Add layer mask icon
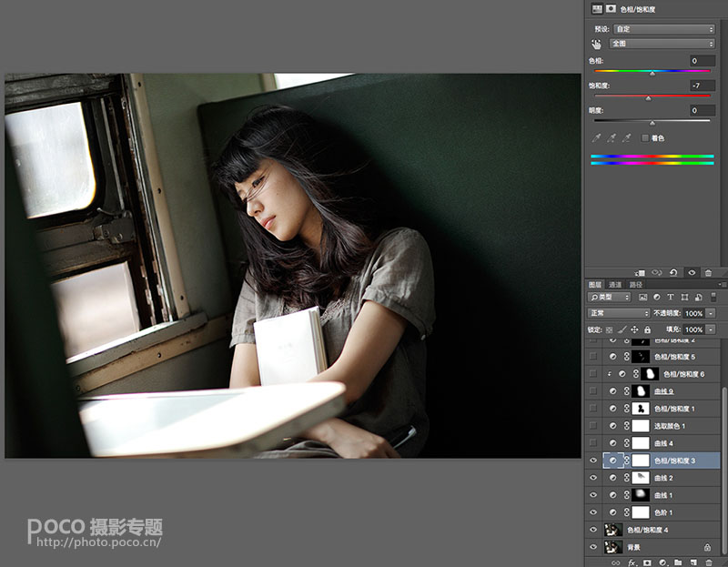728x567 pixels. click(x=647, y=562)
